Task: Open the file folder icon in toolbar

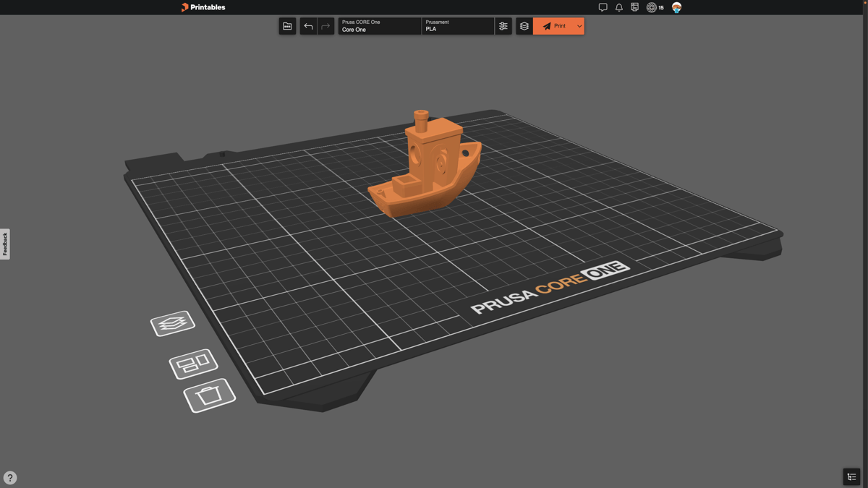Action: pyautogui.click(x=287, y=26)
